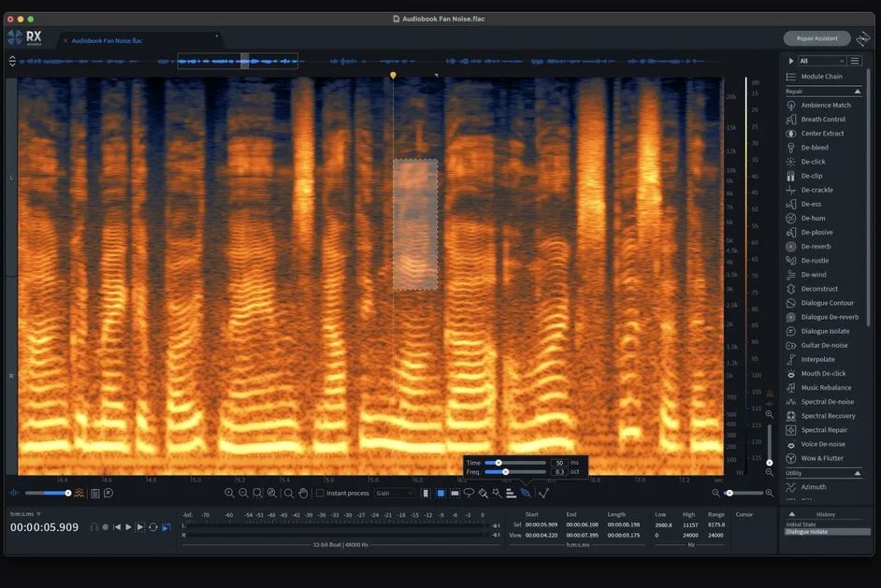Adjust the waveform/spectrogram opacity slider
The width and height of the screenshot is (881, 588).
(68, 493)
